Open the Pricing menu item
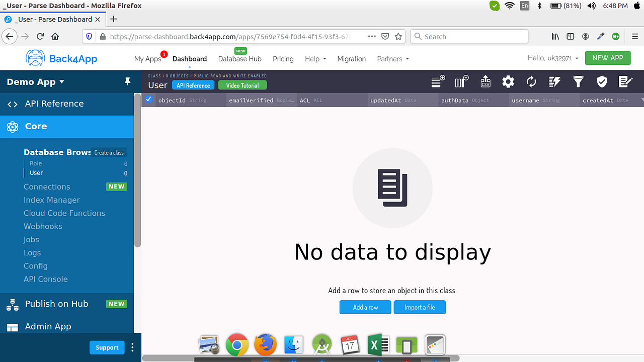The width and height of the screenshot is (644, 362). point(283,59)
